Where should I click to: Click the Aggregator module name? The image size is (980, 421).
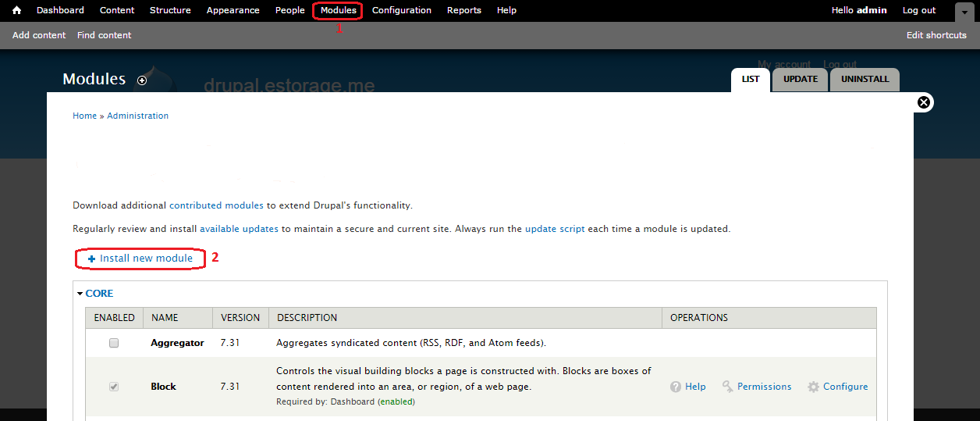tap(177, 343)
